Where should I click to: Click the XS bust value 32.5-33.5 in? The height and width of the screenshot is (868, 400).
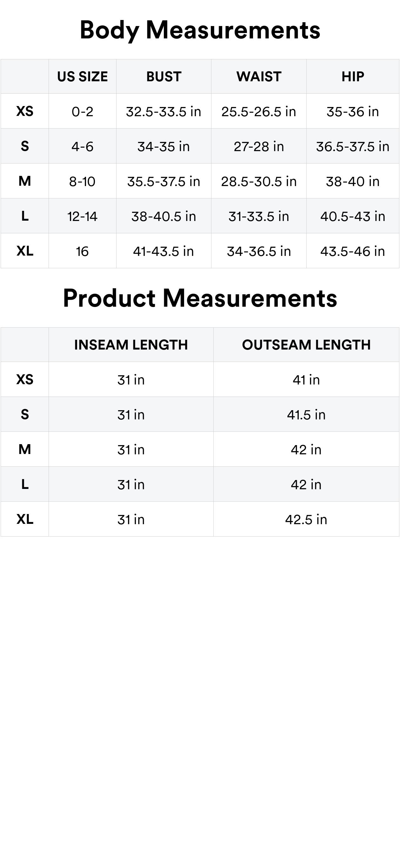pos(163,111)
